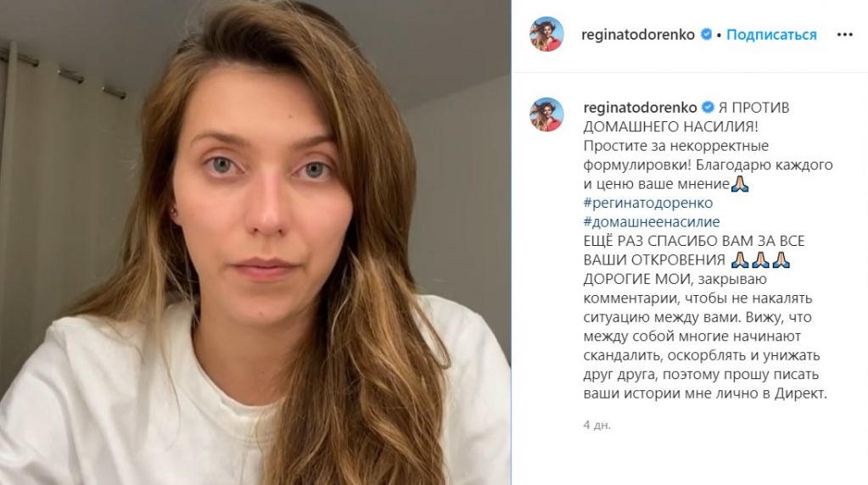Click the caption headline 'Я ПРОТИВ ДОМАШНЕГО НАСИЛИЯ!'
This screenshot has width=868, height=485.
click(x=686, y=117)
